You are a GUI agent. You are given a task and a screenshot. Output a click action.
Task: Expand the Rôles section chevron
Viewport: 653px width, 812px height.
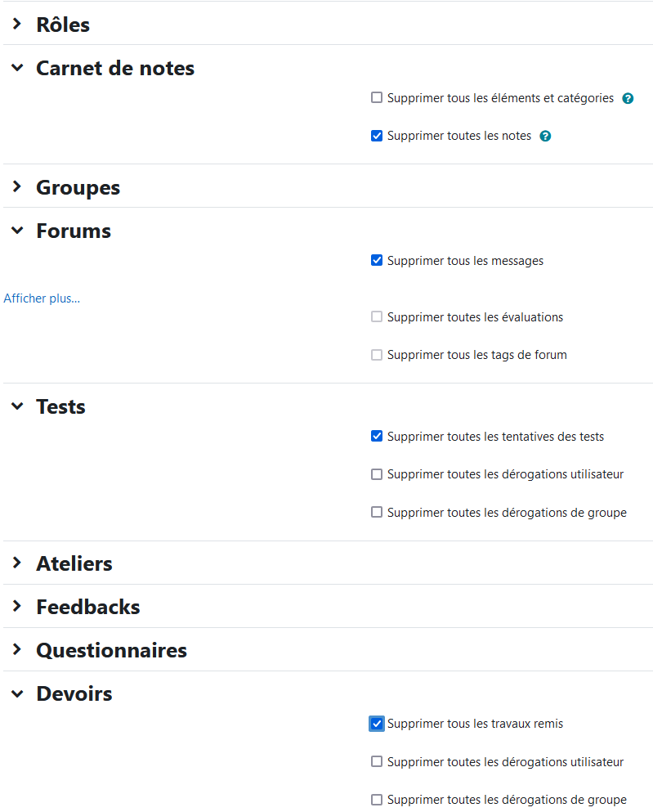(17, 24)
